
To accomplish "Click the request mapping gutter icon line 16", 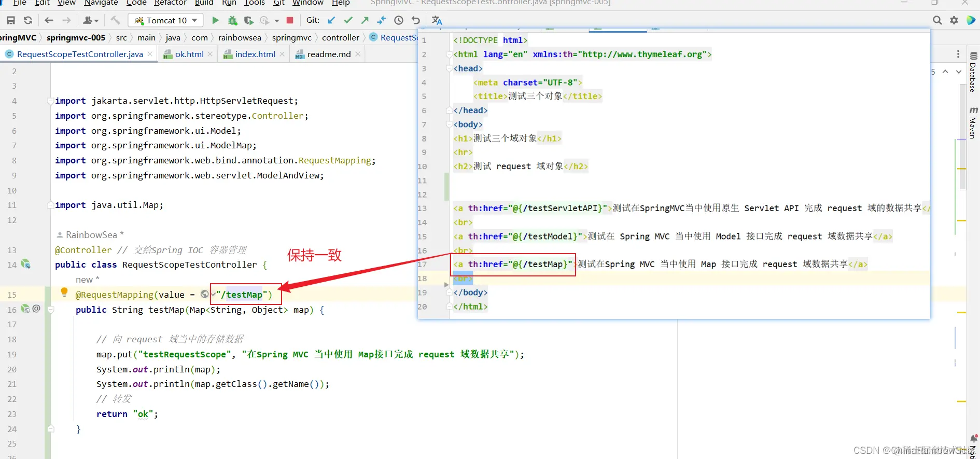I will pos(25,309).
